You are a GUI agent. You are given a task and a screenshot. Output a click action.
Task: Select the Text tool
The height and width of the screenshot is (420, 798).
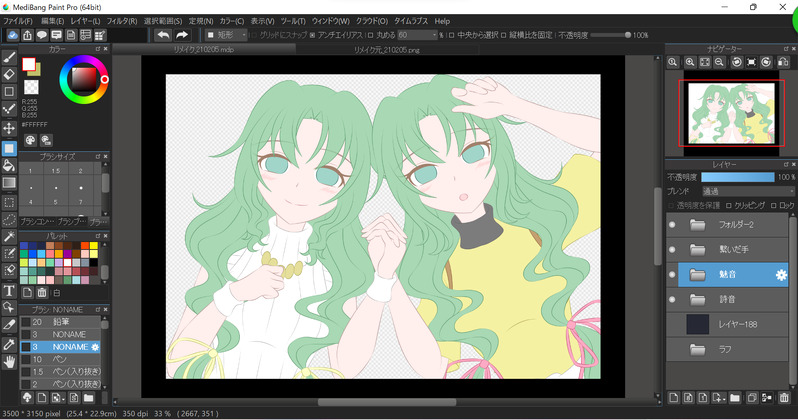coord(9,291)
